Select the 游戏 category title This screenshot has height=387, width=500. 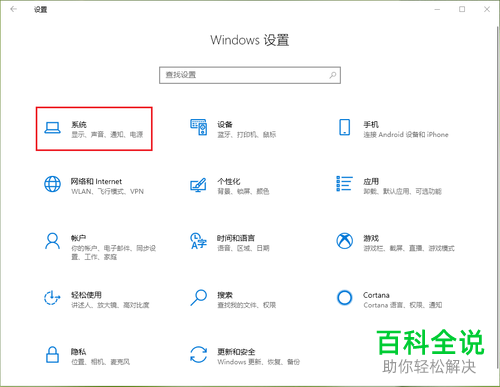[371, 238]
